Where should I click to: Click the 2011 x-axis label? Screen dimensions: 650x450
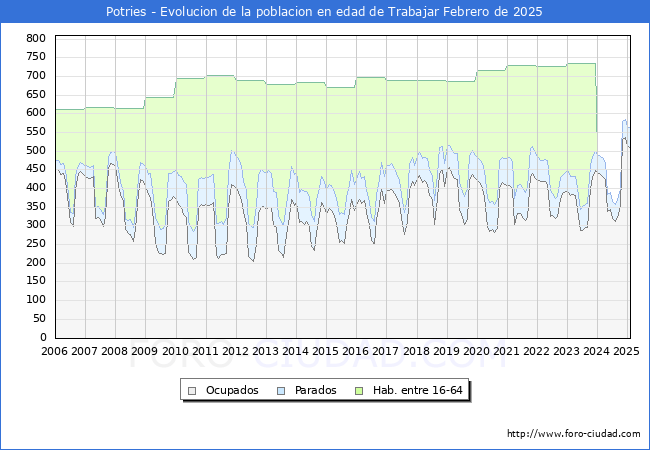[x=205, y=351]
